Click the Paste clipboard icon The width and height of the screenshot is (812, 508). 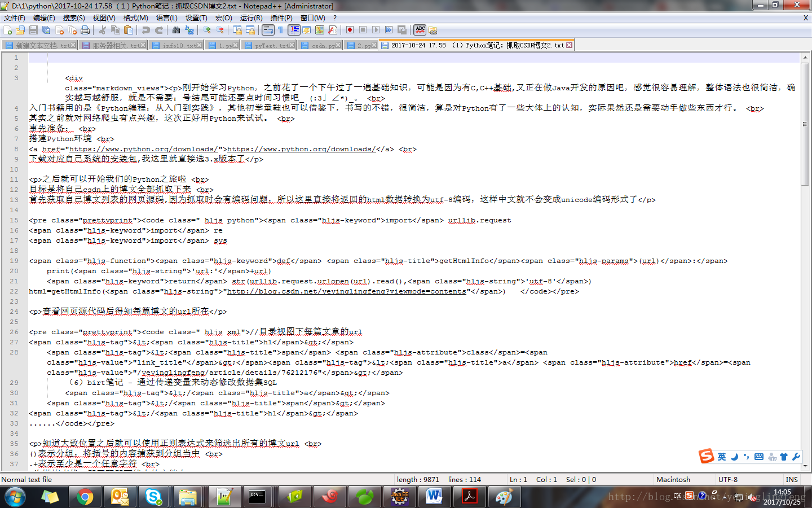pos(129,30)
